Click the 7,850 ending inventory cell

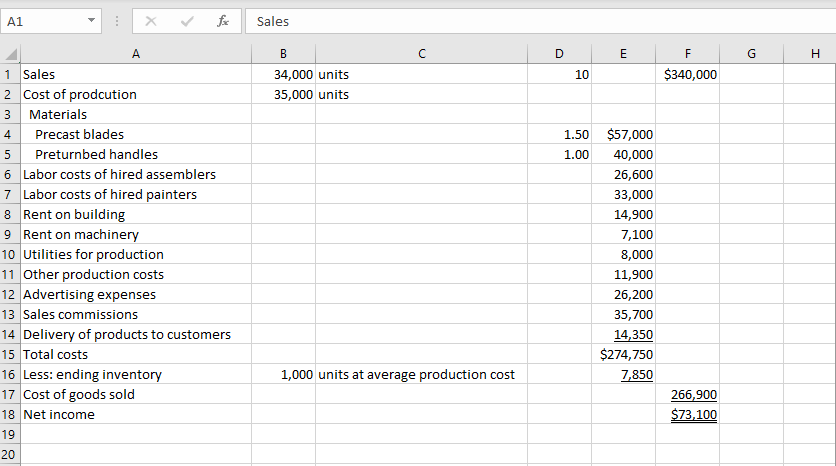pyautogui.click(x=623, y=374)
